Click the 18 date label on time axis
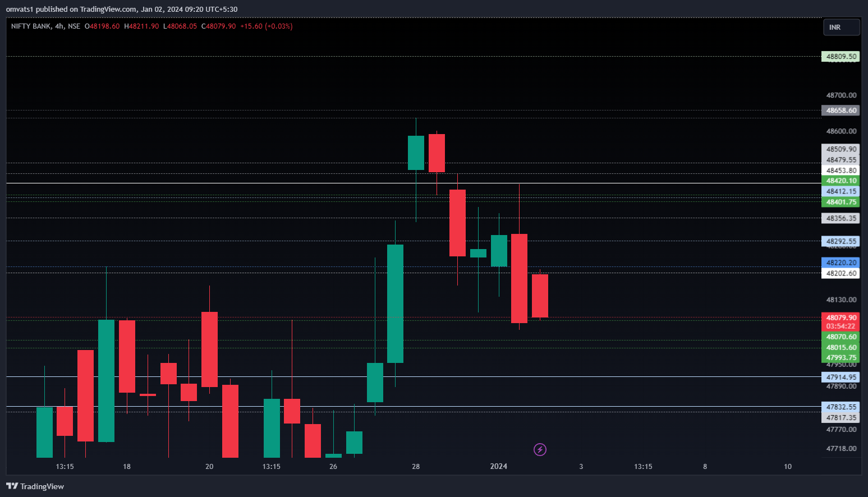Viewport: 868px width, 497px height. (127, 467)
